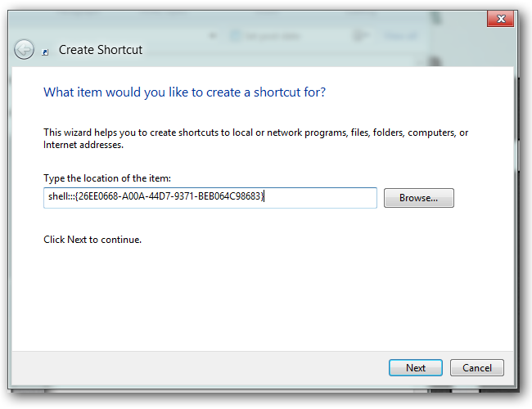532x409 pixels.
Task: Close the Create Shortcut dialog with X
Action: coord(499,19)
